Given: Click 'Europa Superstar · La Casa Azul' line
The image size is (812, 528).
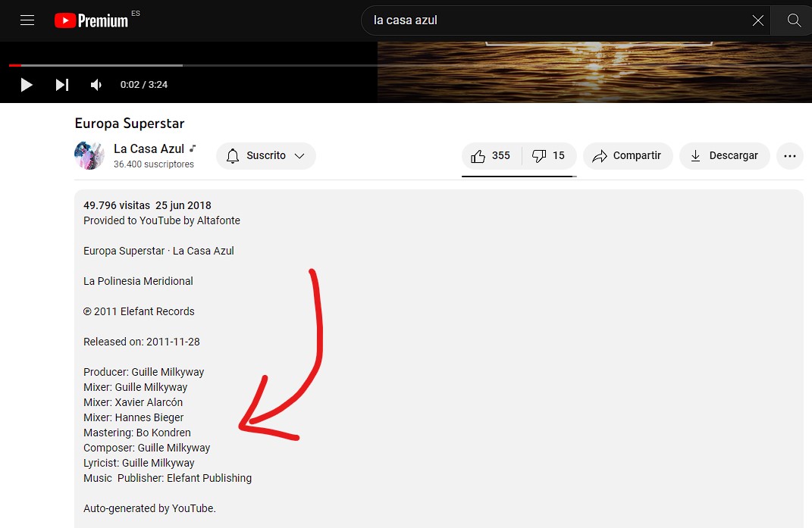Looking at the screenshot, I should tap(158, 251).
